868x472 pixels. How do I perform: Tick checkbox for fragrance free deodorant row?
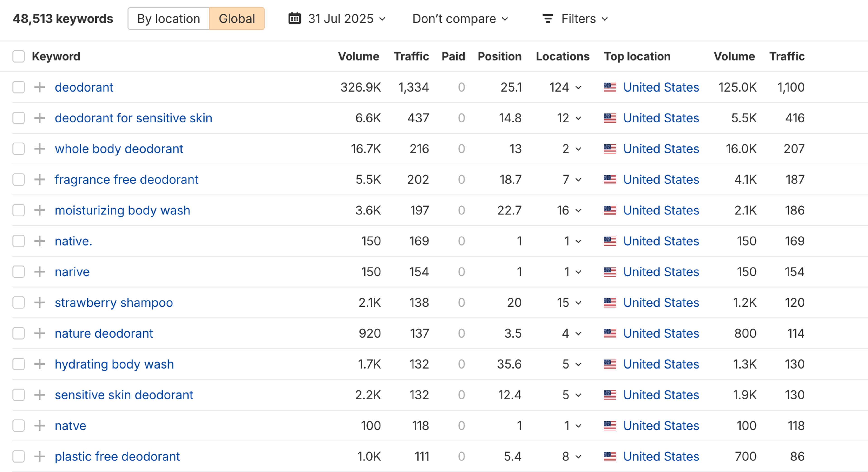pyautogui.click(x=19, y=180)
